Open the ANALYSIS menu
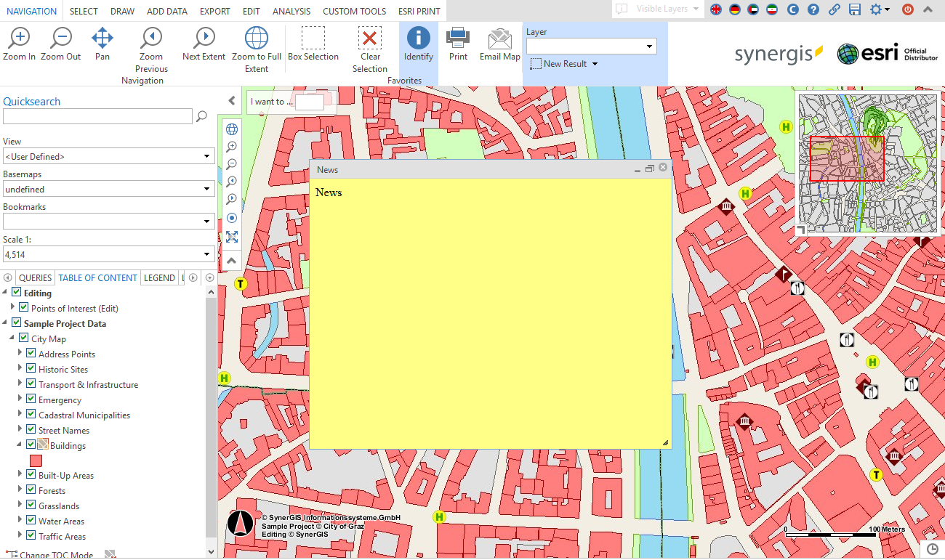This screenshot has width=945, height=560. point(291,11)
